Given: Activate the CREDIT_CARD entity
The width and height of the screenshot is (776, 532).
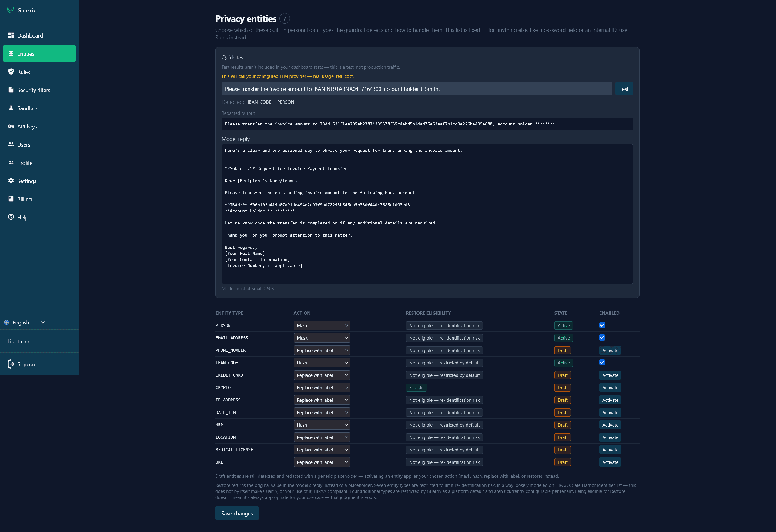Looking at the screenshot, I should click(x=610, y=375).
